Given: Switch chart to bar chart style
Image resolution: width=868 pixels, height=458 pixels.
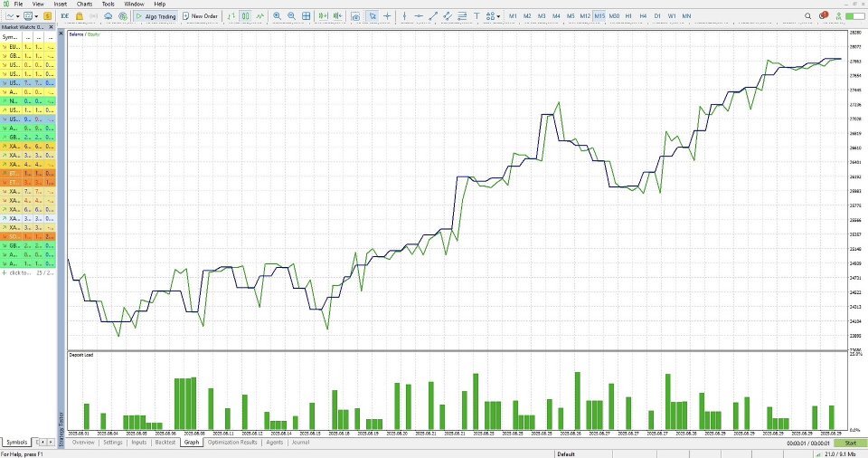Looking at the screenshot, I should [x=231, y=16].
